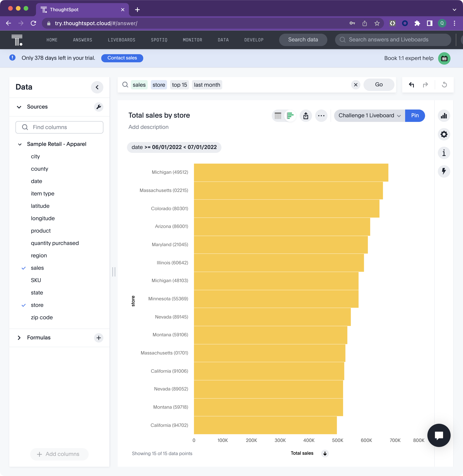Select the city column
The image size is (463, 476).
pos(35,156)
